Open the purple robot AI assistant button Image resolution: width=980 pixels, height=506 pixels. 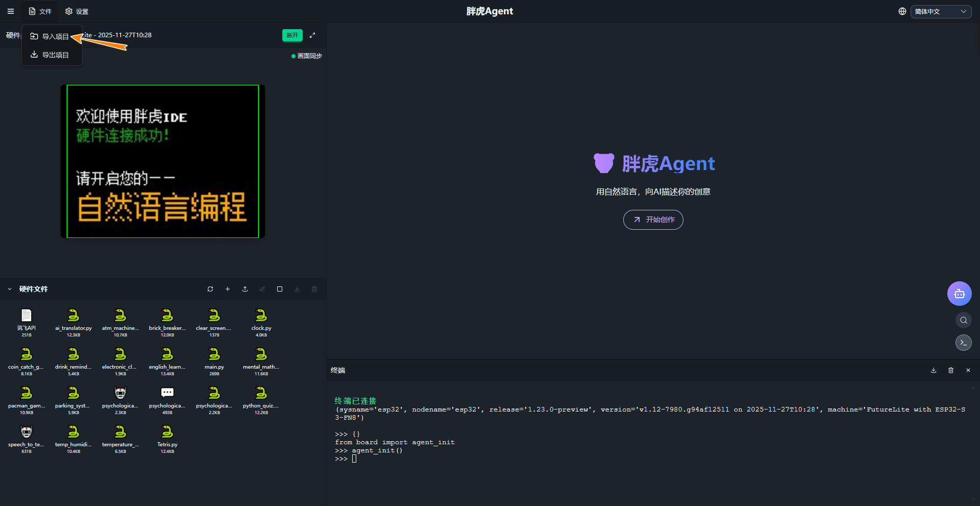(x=959, y=294)
